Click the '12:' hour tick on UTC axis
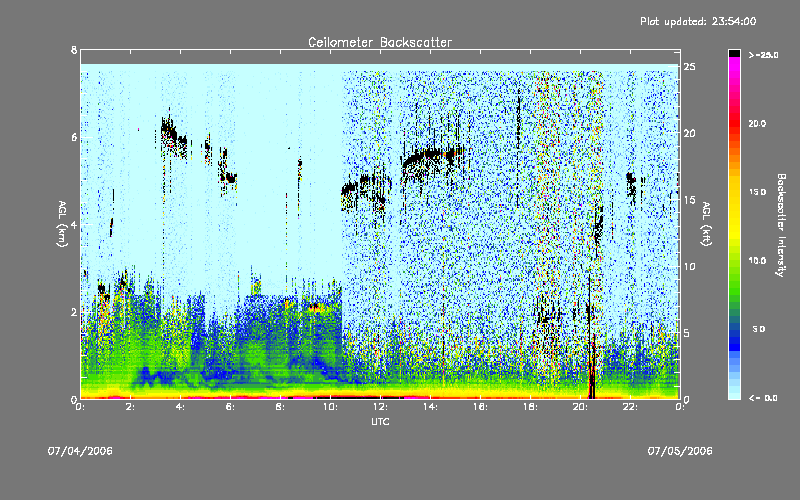Image resolution: width=800 pixels, height=500 pixels. point(380,407)
